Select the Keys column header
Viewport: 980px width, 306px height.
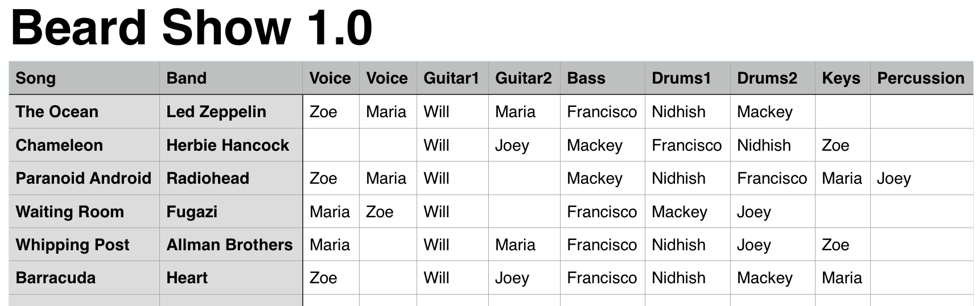pyautogui.click(x=843, y=78)
